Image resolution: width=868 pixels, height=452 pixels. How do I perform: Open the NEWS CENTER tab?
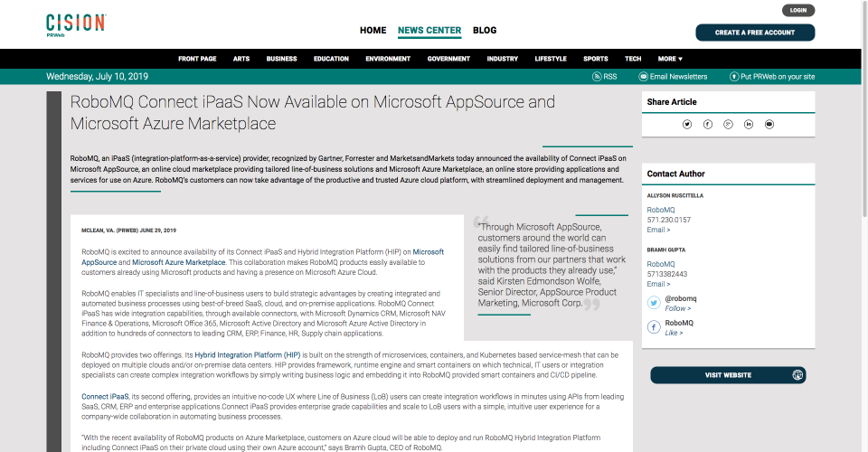coord(429,31)
